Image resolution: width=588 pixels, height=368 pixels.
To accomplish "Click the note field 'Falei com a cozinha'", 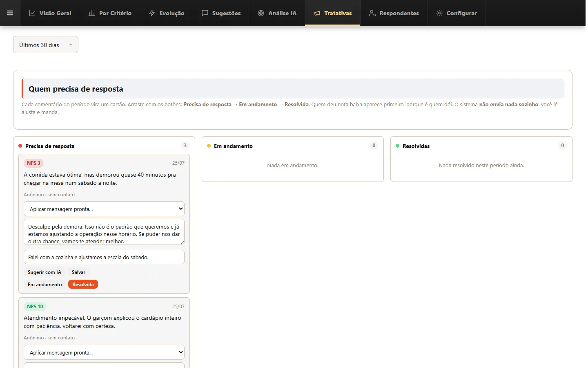I will click(104, 257).
